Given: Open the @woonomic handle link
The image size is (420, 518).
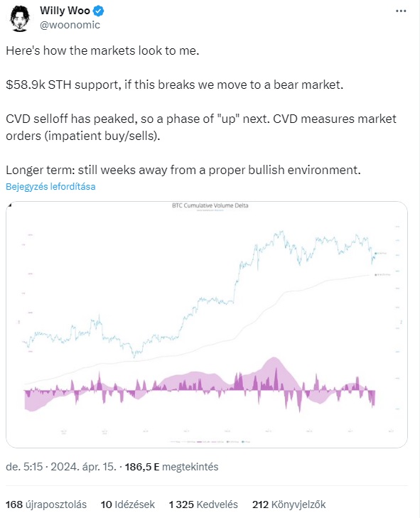Looking at the screenshot, I should pyautogui.click(x=70, y=25).
